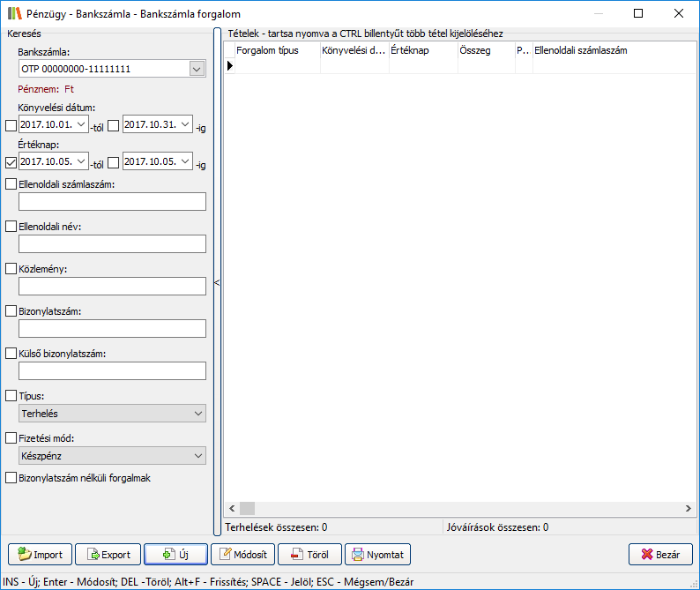Tick Bizonylatszám nélküli forgalmak checkbox

[x=11, y=478]
